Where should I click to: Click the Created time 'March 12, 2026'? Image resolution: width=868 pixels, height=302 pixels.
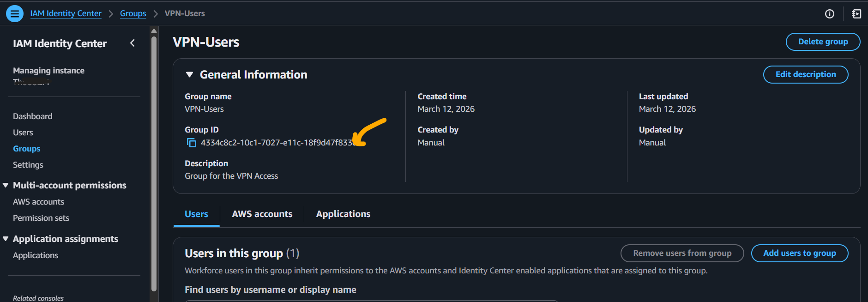pyautogui.click(x=446, y=109)
